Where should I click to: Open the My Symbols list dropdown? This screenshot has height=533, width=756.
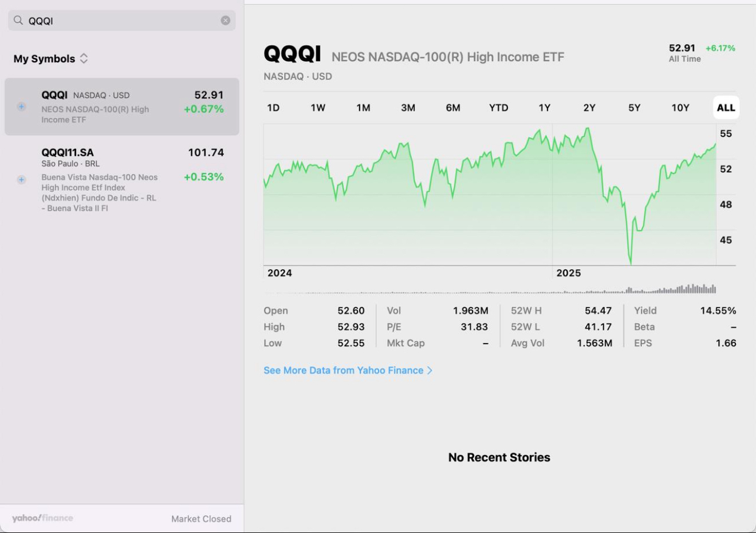click(x=51, y=58)
